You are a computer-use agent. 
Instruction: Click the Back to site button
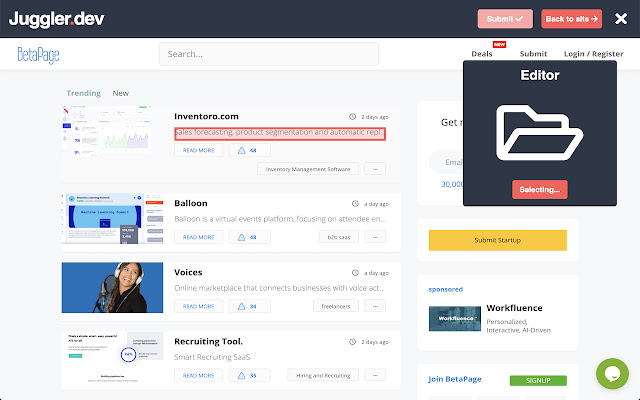pos(571,19)
